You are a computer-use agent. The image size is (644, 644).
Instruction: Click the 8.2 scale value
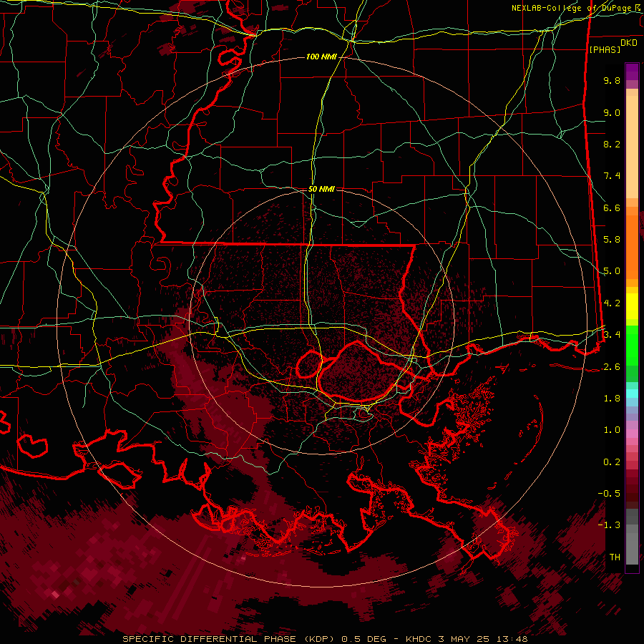(612, 144)
